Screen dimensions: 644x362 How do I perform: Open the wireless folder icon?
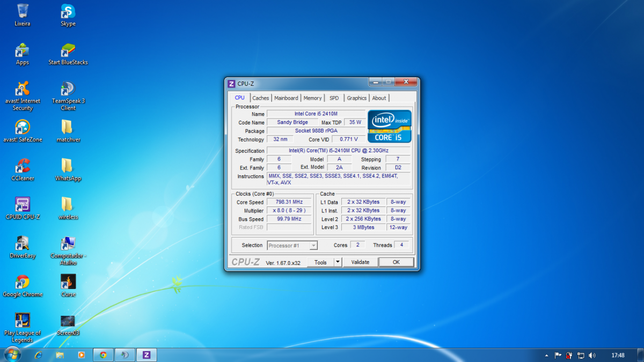point(68,208)
